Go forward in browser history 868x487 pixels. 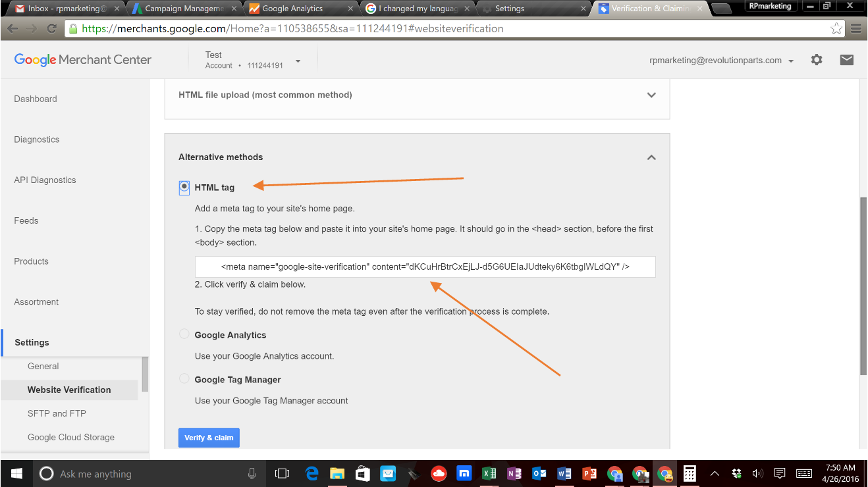32,29
